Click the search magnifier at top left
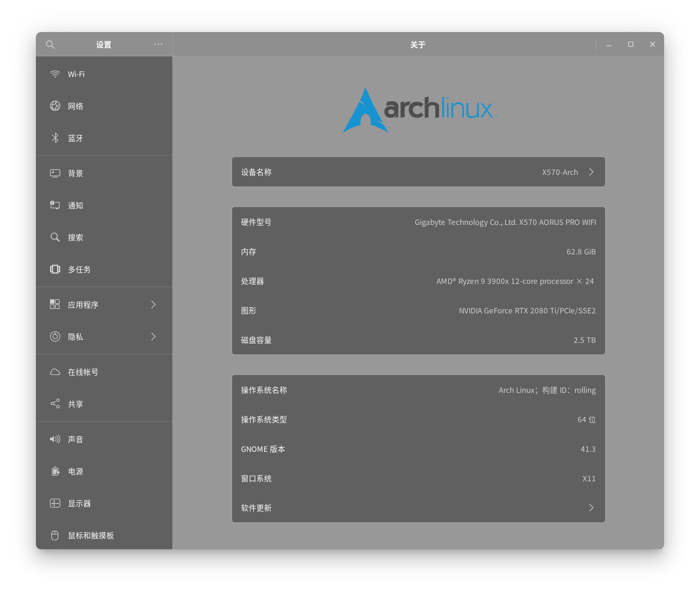Viewport: 700px width, 589px height. click(x=51, y=44)
